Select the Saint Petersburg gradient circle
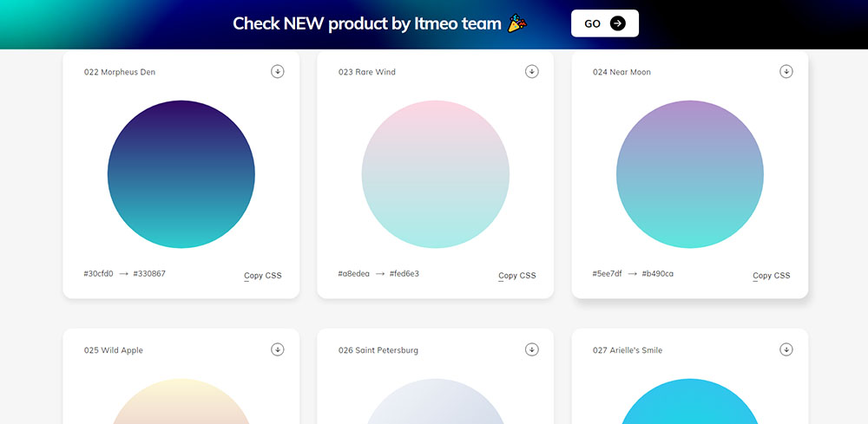The image size is (868, 424). click(436, 401)
